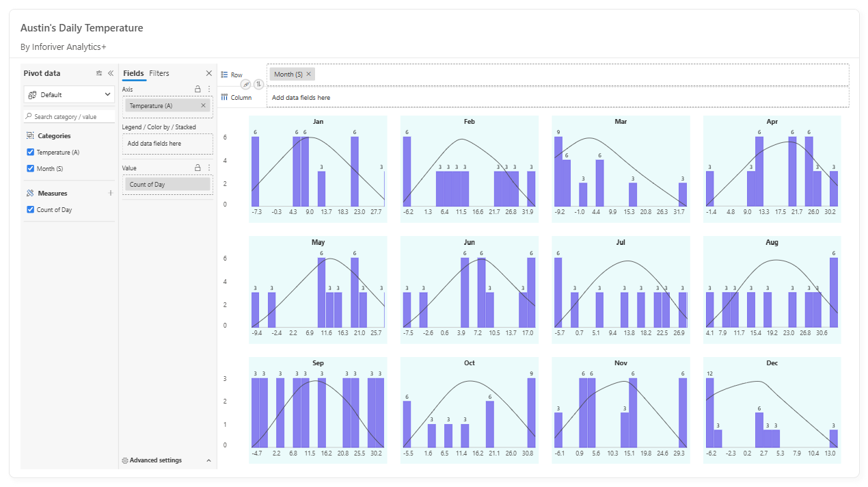Uncheck the Month (S) category checkbox
The image size is (868, 487).
pyautogui.click(x=30, y=168)
